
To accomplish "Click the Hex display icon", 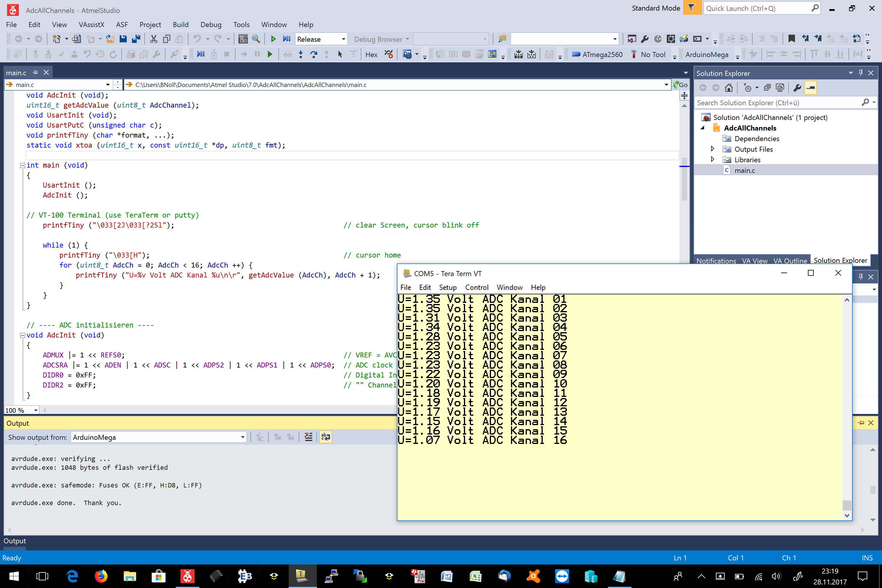I will coord(371,54).
